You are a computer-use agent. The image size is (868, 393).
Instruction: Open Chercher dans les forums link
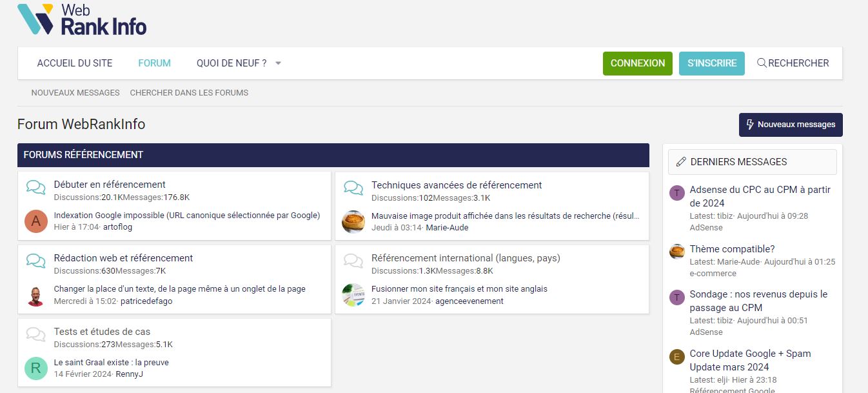(189, 93)
